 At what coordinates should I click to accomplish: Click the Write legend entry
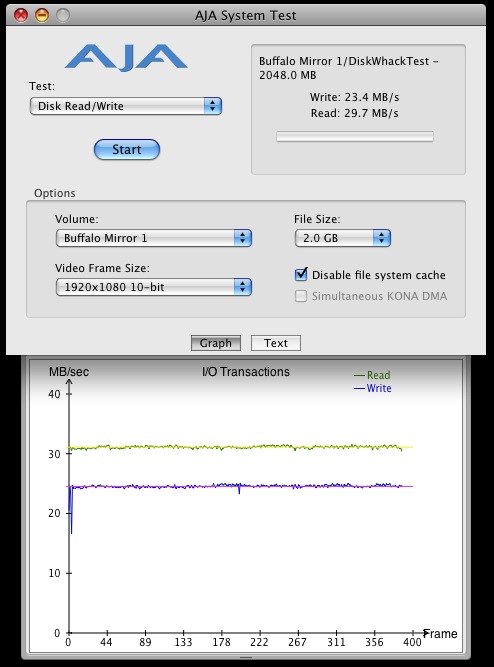[x=373, y=388]
